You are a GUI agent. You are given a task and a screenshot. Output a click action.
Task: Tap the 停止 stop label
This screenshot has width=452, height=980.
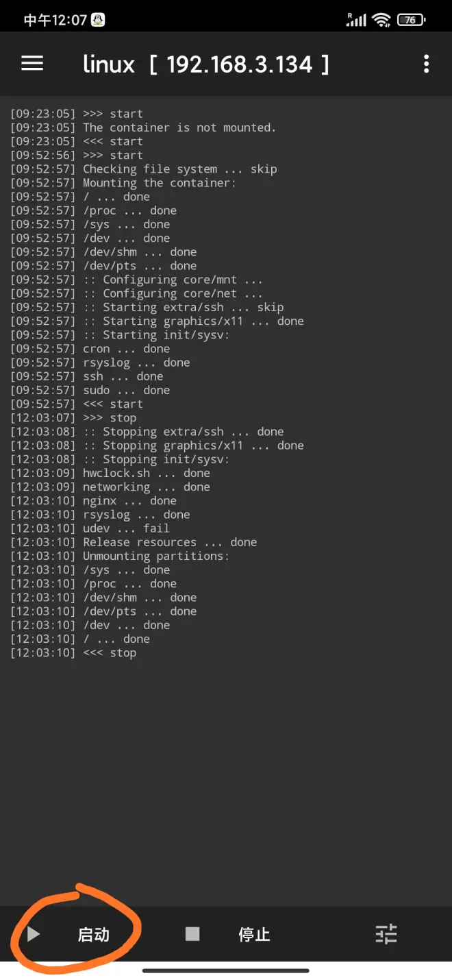point(254,935)
